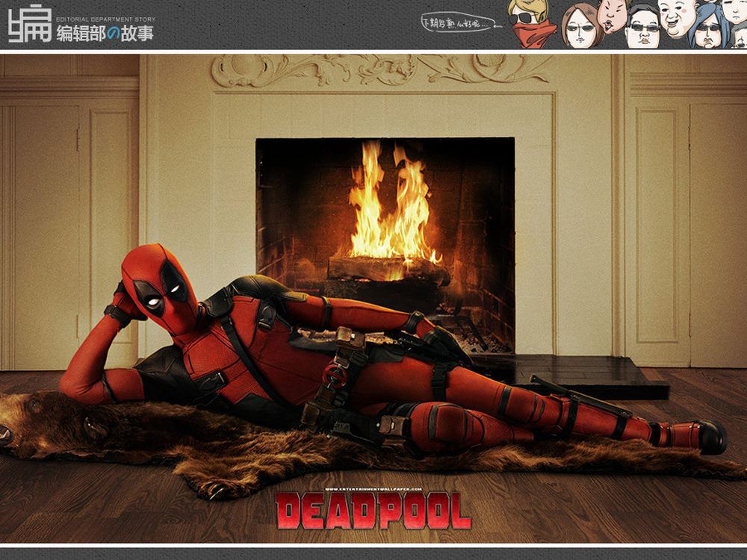Select the EDITORIAL DEPARTMENT STORY caption

point(106,19)
